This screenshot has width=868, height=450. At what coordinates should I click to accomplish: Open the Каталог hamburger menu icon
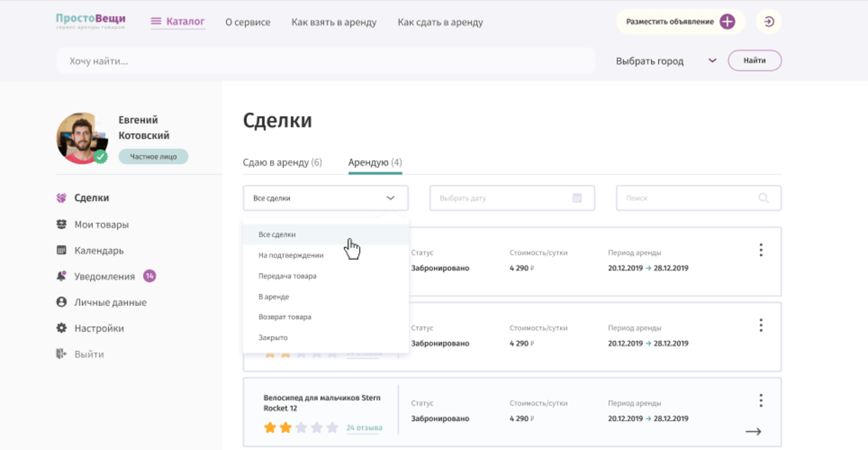point(156,21)
